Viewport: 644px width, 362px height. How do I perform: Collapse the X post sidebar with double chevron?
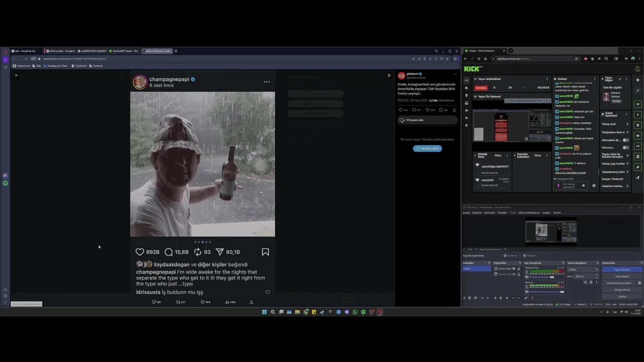coord(388,75)
